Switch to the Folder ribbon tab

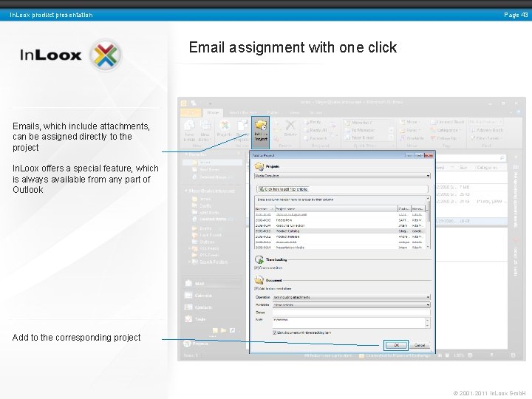(x=273, y=112)
